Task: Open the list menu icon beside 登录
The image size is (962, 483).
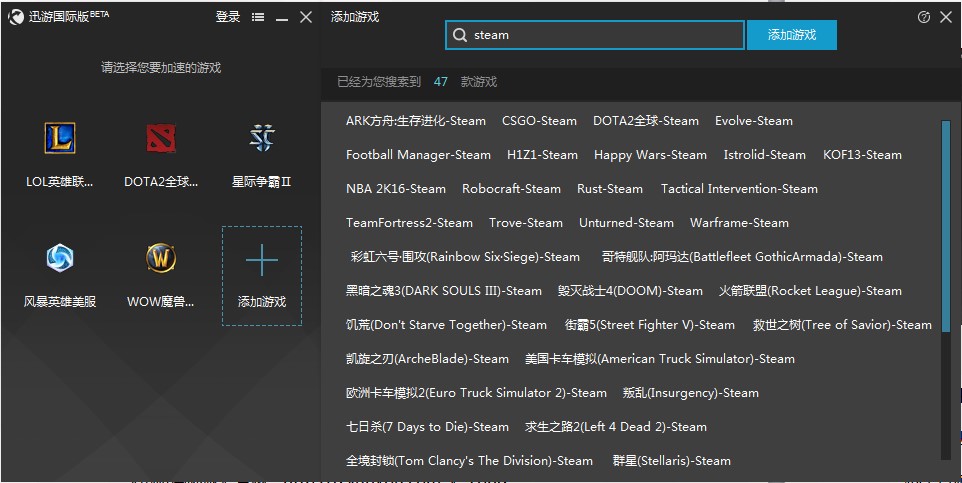Action: tap(258, 17)
